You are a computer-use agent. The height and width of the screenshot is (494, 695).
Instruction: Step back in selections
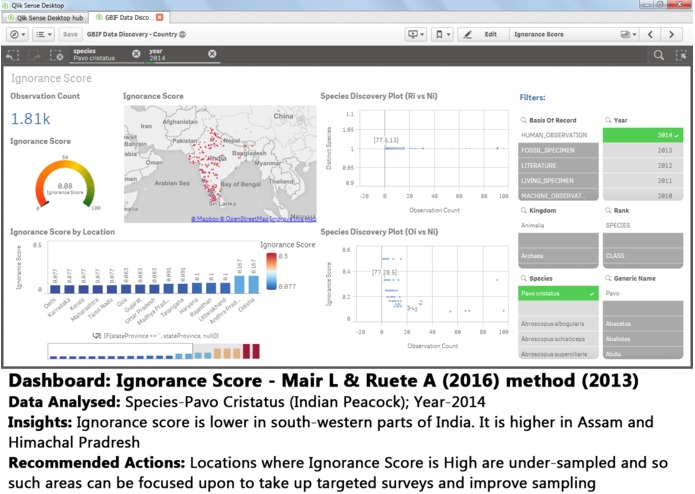[x=13, y=55]
